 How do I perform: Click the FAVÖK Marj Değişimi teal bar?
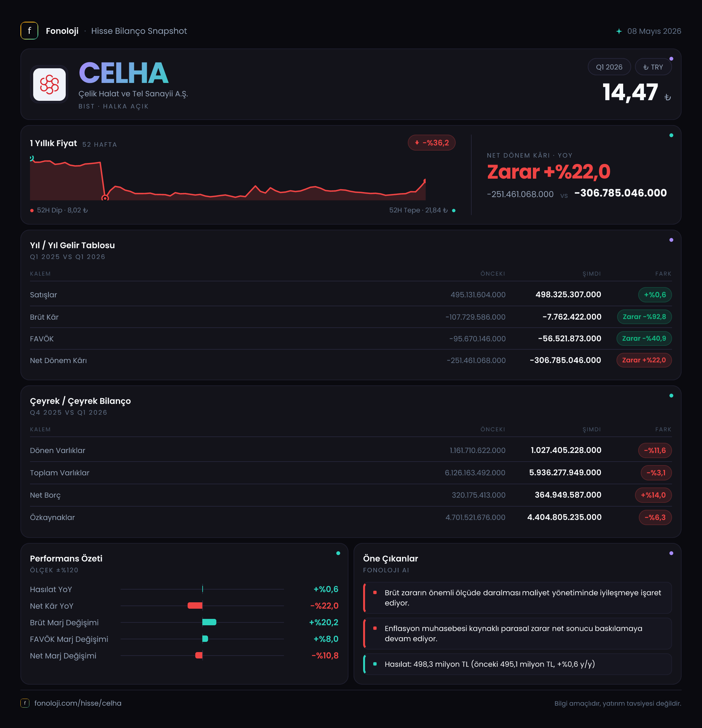tap(205, 639)
